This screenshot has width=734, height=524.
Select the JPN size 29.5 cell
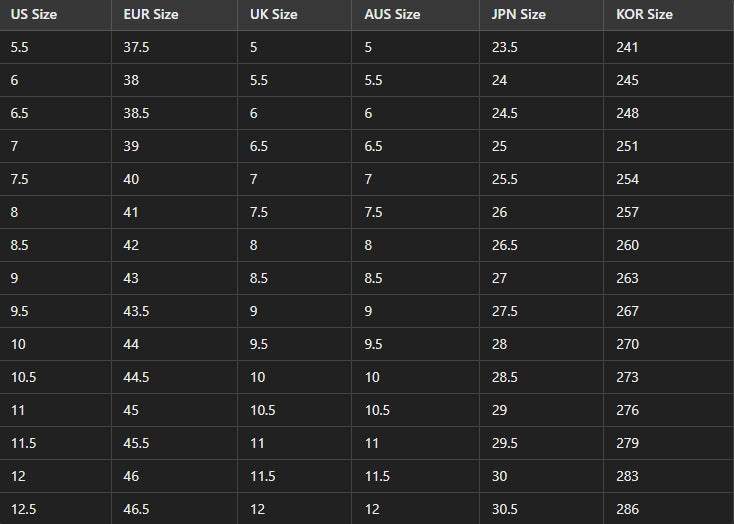504,444
